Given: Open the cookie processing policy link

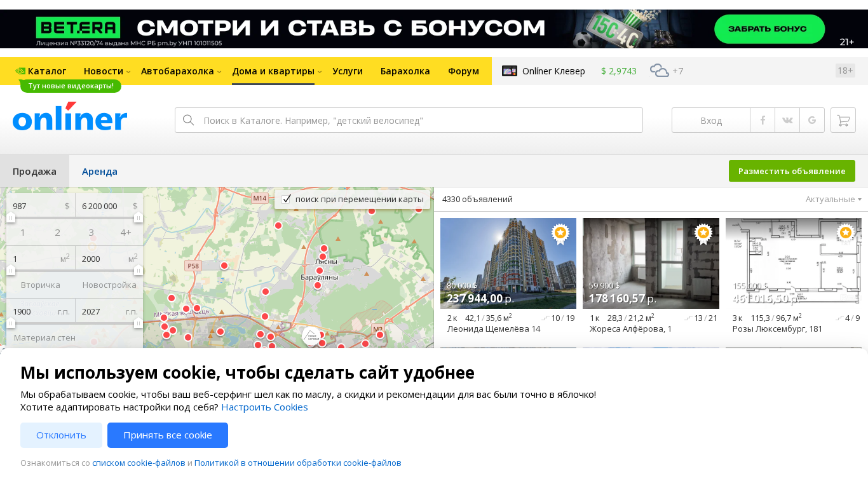Looking at the screenshot, I should [298, 463].
